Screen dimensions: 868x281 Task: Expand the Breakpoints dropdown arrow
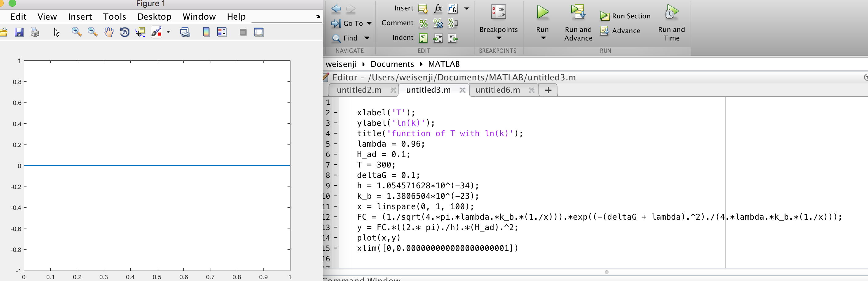coord(499,38)
